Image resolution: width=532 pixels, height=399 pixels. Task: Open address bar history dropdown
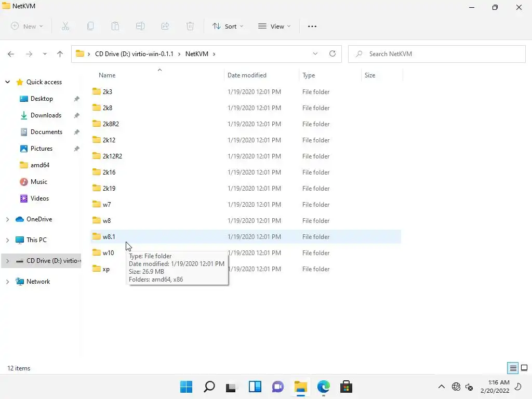click(315, 54)
